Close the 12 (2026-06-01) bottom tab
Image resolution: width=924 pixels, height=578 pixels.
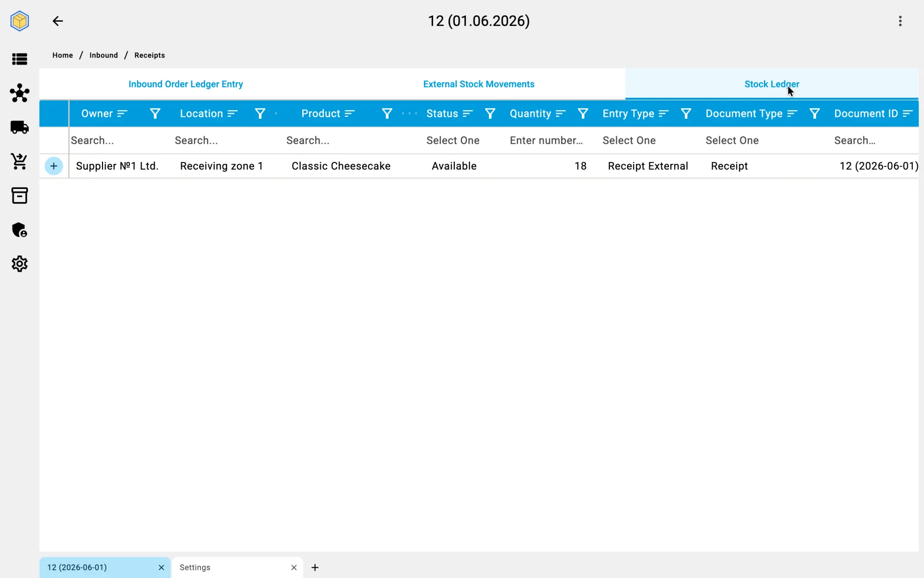tap(161, 568)
